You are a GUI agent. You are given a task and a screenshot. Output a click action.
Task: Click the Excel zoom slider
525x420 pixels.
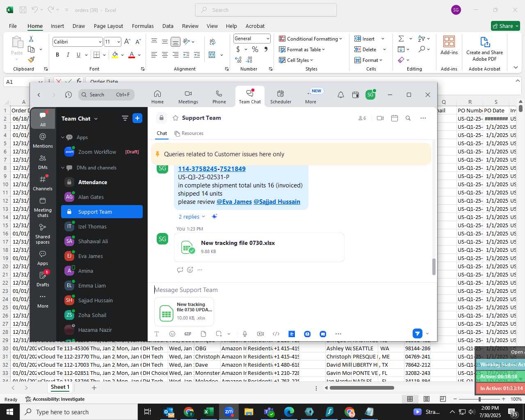(x=479, y=399)
